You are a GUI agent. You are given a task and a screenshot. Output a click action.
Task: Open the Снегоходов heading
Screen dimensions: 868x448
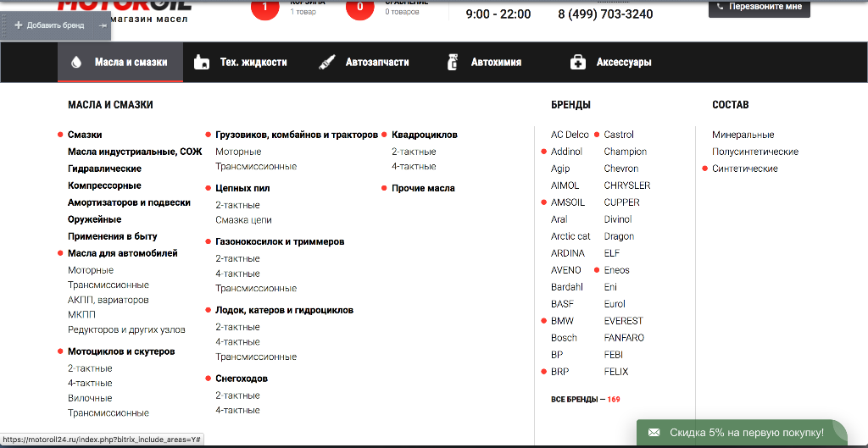point(242,379)
